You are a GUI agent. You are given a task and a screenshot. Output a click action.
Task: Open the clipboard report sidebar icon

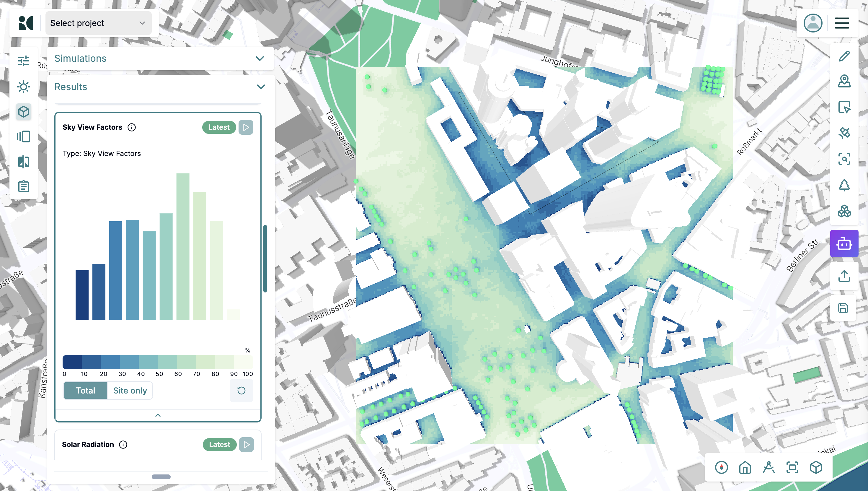coord(24,186)
